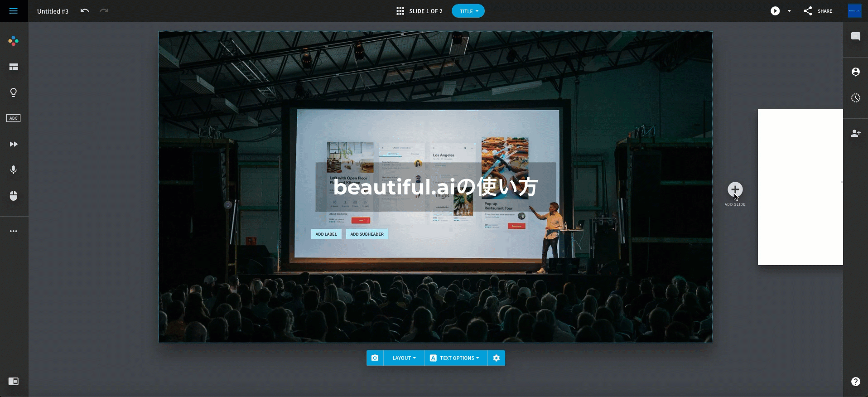The height and width of the screenshot is (397, 868).
Task: Open the collaborator profile icon
Action: click(x=855, y=72)
